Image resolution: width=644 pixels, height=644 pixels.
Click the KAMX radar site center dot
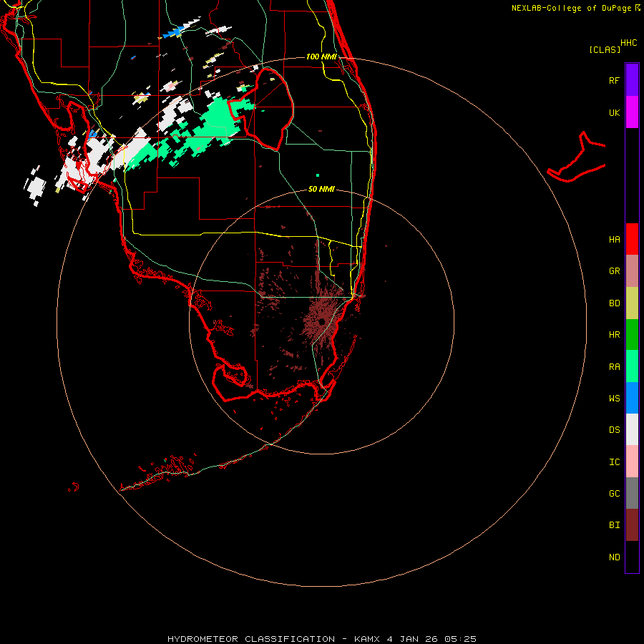(x=321, y=321)
